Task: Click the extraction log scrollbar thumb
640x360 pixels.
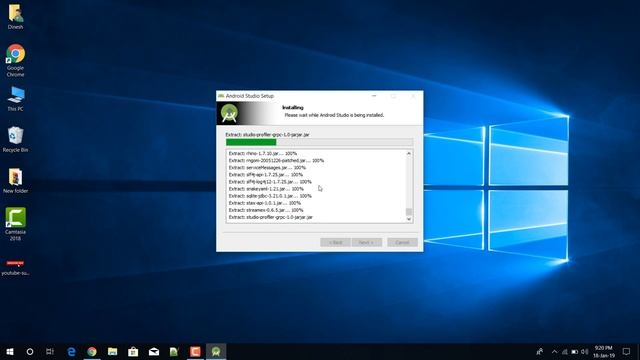Action: pyautogui.click(x=409, y=211)
